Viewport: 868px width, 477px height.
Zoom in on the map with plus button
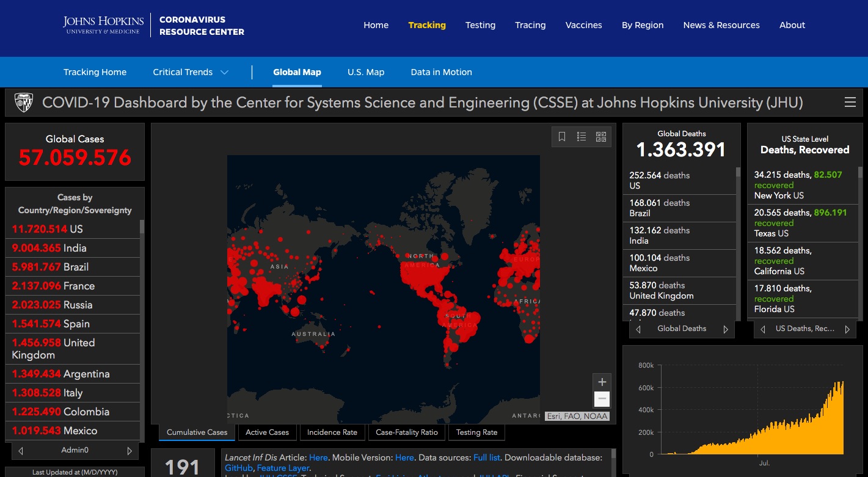602,382
